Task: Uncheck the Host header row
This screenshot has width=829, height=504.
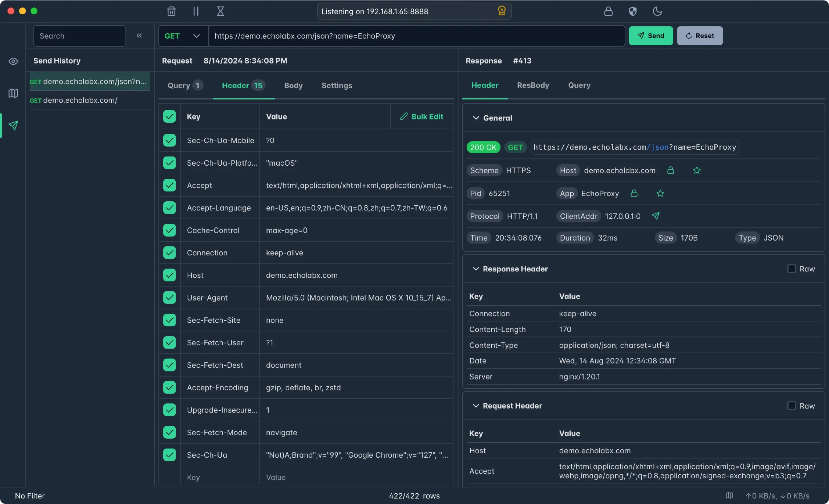Action: point(169,275)
